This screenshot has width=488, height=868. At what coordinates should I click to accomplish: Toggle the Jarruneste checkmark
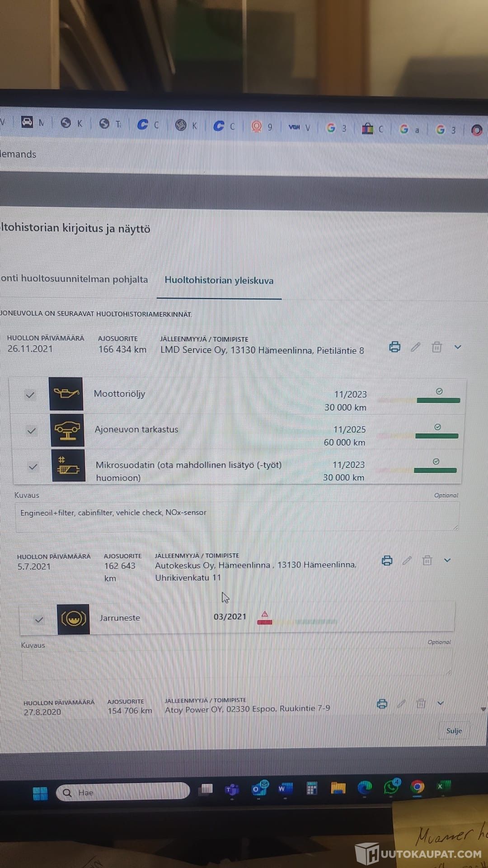pyautogui.click(x=39, y=620)
